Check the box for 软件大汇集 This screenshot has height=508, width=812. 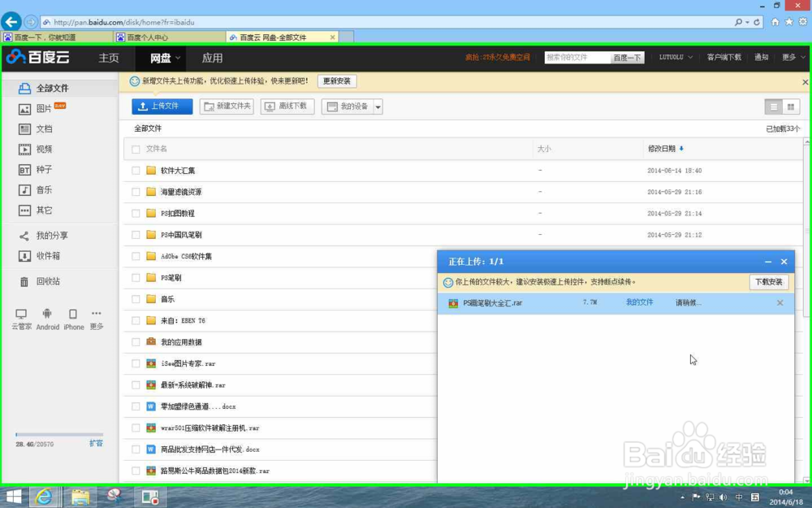pyautogui.click(x=136, y=171)
